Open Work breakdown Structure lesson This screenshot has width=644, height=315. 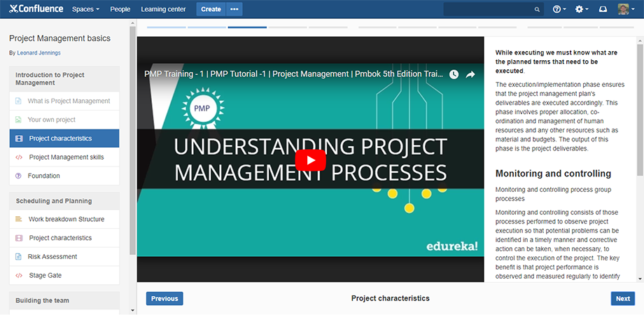[66, 219]
